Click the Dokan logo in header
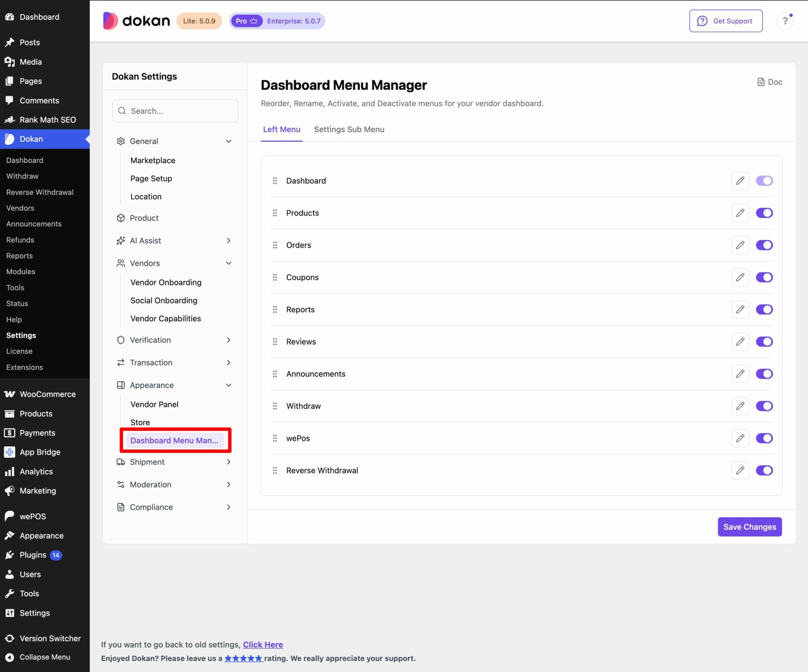This screenshot has height=672, width=808. point(136,21)
